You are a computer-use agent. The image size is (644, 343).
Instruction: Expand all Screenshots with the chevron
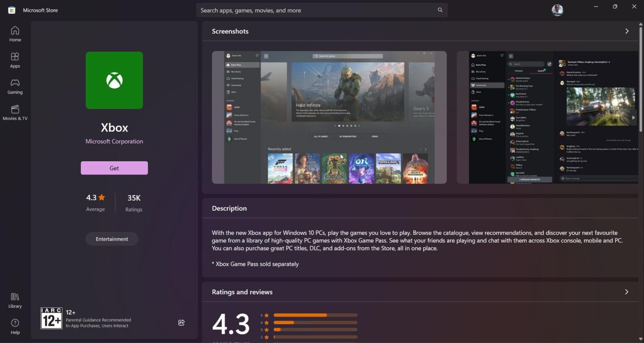pos(626,31)
